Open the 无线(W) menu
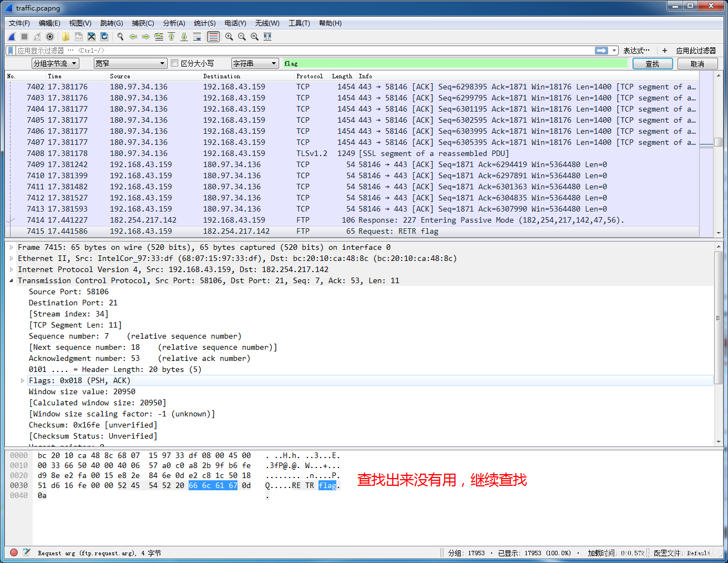 click(x=267, y=23)
